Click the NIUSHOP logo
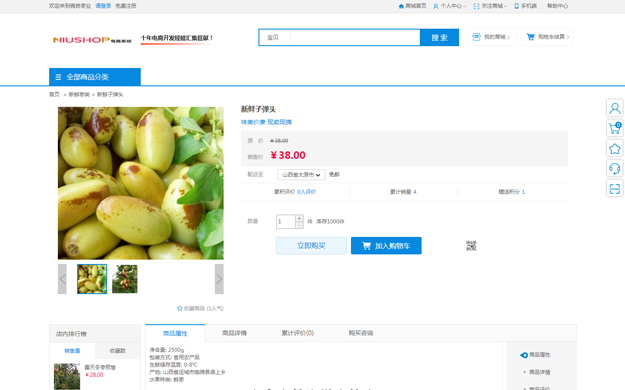This screenshot has height=390, width=625. point(92,39)
